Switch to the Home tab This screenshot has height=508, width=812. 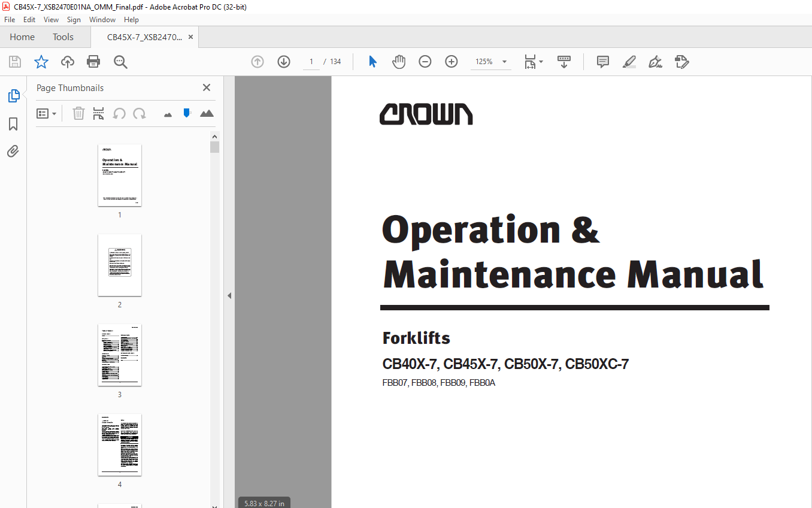(x=22, y=37)
